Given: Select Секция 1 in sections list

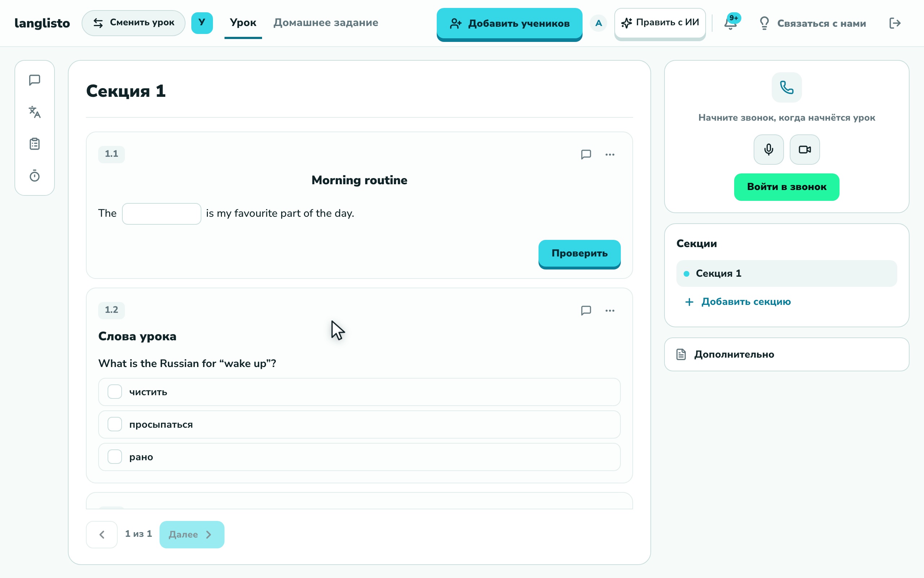Looking at the screenshot, I should coord(786,273).
